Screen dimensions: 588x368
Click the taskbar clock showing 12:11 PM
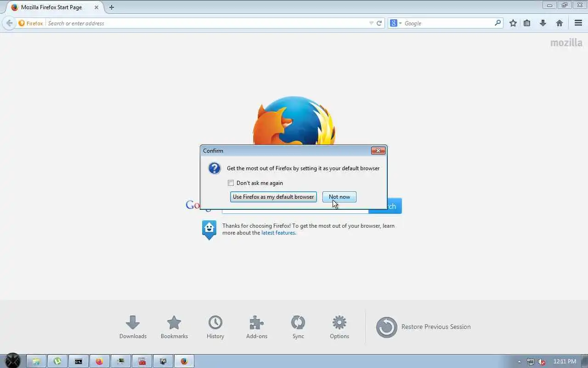coord(565,362)
